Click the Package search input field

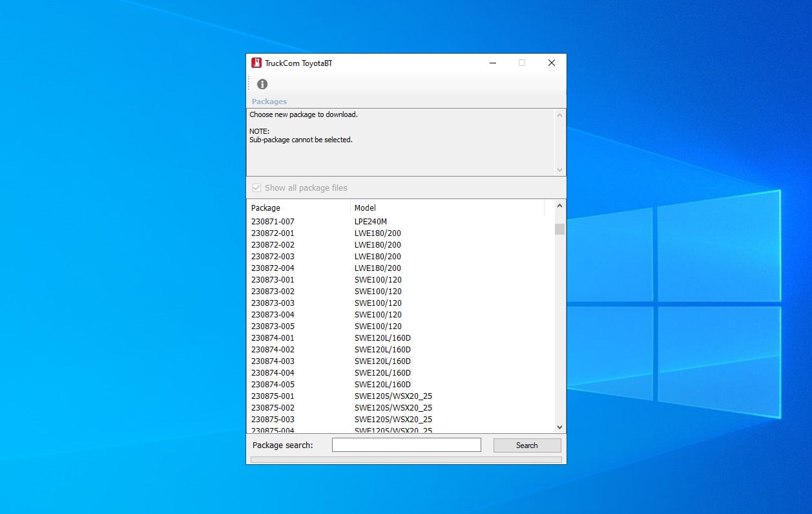coord(406,445)
